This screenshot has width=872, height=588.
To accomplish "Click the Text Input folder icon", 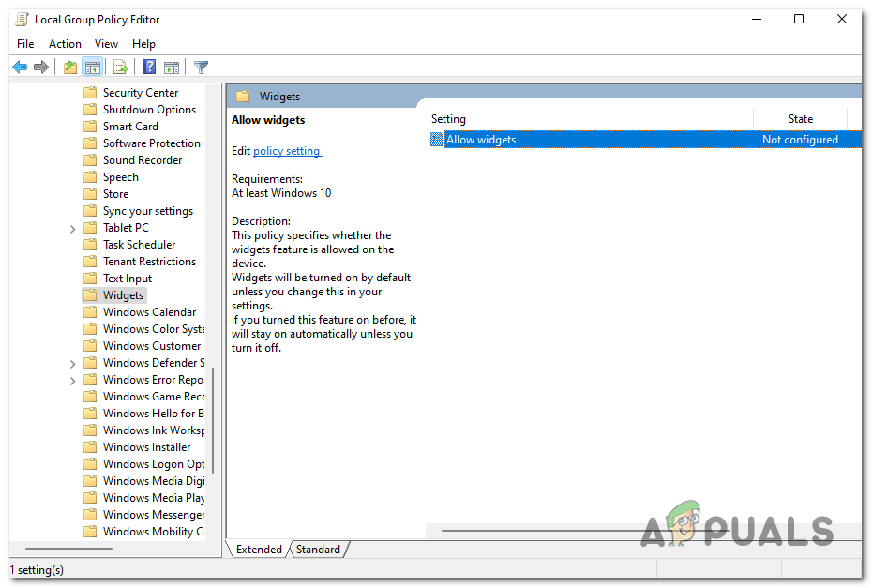I will click(89, 279).
